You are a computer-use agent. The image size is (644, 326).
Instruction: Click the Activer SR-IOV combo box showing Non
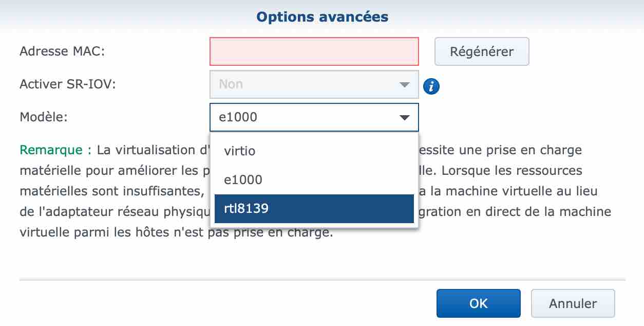click(x=314, y=84)
